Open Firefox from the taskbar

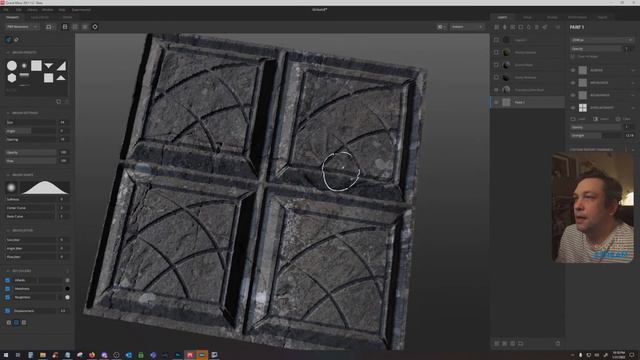point(92,355)
